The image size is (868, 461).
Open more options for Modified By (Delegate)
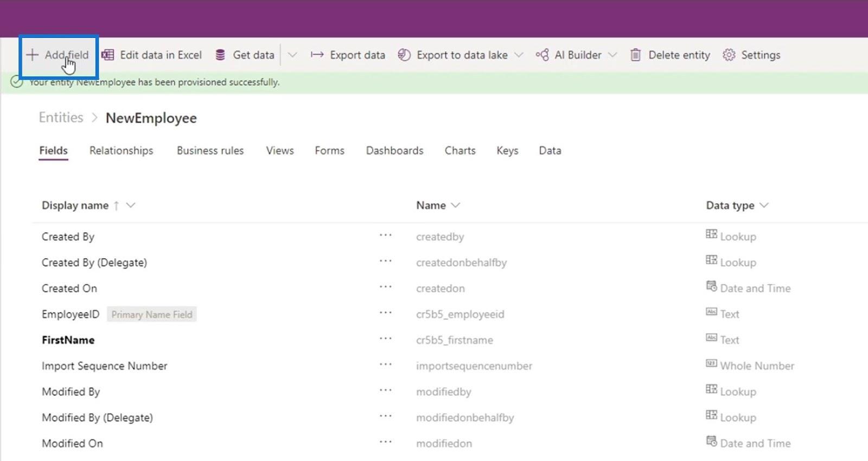coord(385,416)
